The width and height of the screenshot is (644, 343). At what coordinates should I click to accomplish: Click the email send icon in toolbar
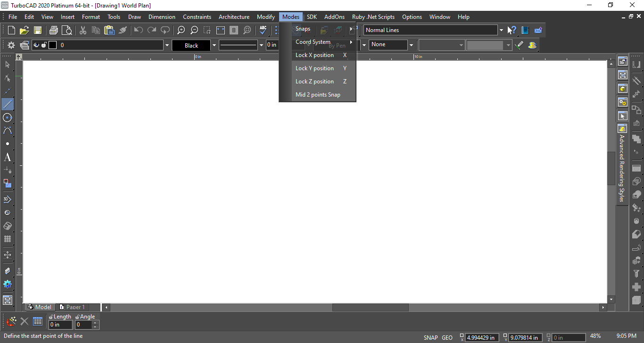pos(538,30)
